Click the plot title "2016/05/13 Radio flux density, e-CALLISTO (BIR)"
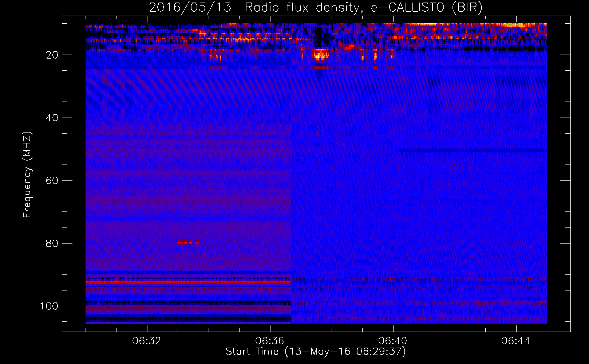The width and height of the screenshot is (589, 364). click(316, 8)
